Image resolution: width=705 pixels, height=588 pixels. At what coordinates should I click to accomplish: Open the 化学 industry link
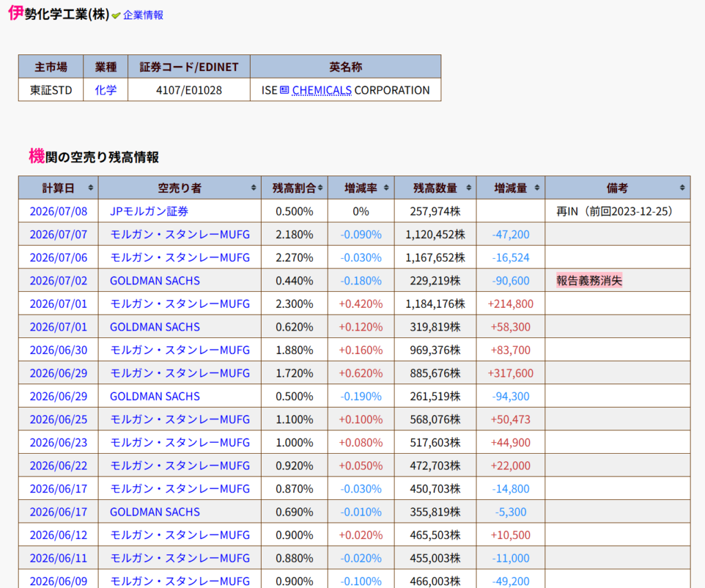point(105,90)
